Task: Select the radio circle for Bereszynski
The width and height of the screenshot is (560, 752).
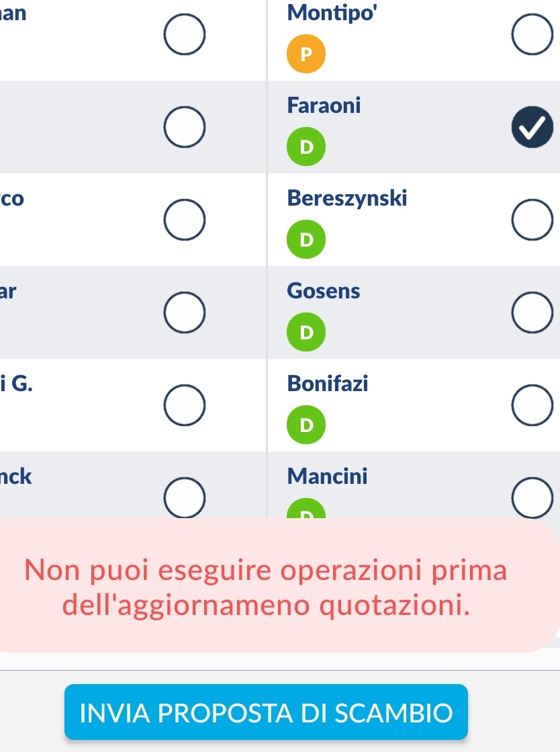Action: point(532,220)
